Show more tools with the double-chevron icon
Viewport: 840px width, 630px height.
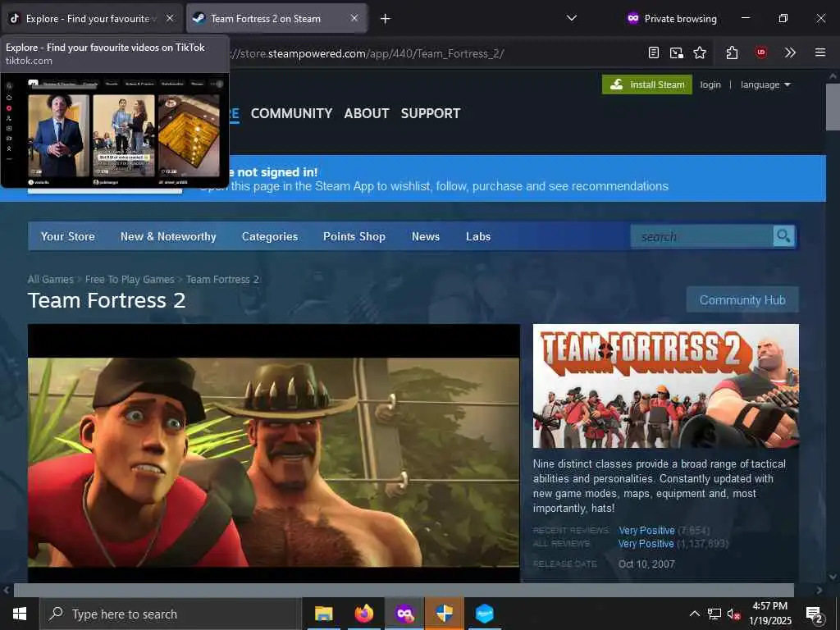click(790, 52)
